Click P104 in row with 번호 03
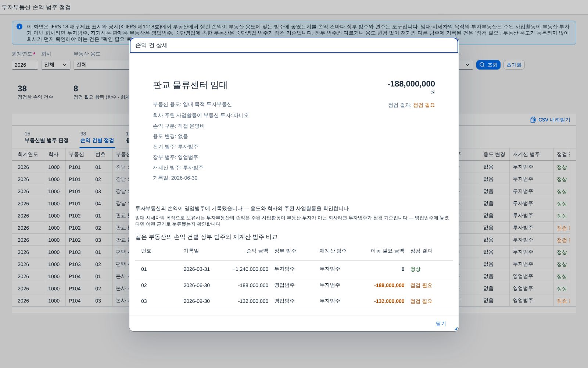The width and height of the screenshot is (588, 368). pyautogui.click(x=75, y=301)
